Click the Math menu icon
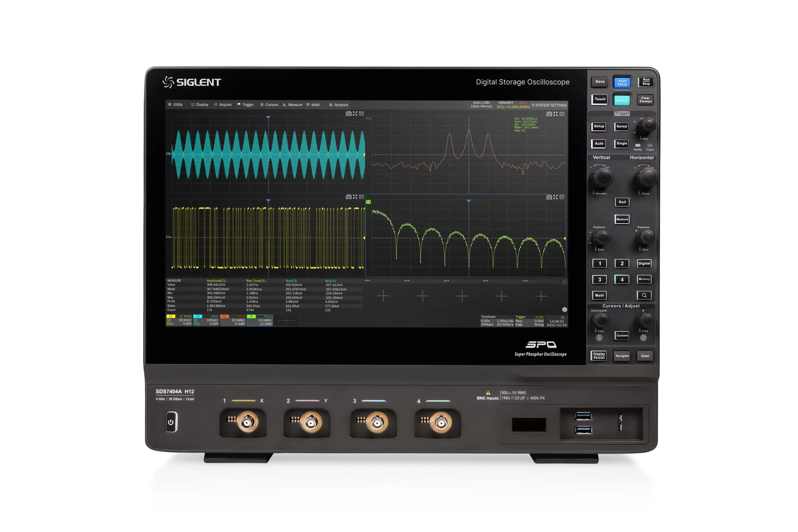 pos(314,104)
